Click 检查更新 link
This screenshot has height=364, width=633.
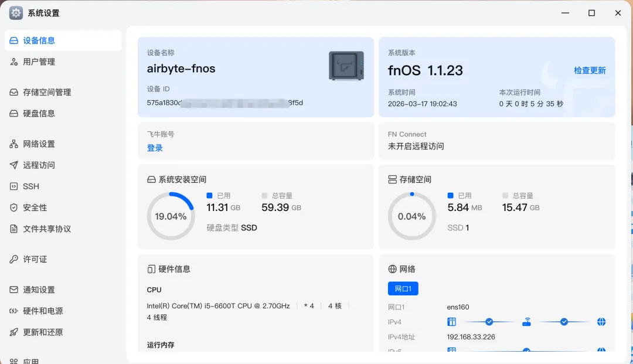590,70
